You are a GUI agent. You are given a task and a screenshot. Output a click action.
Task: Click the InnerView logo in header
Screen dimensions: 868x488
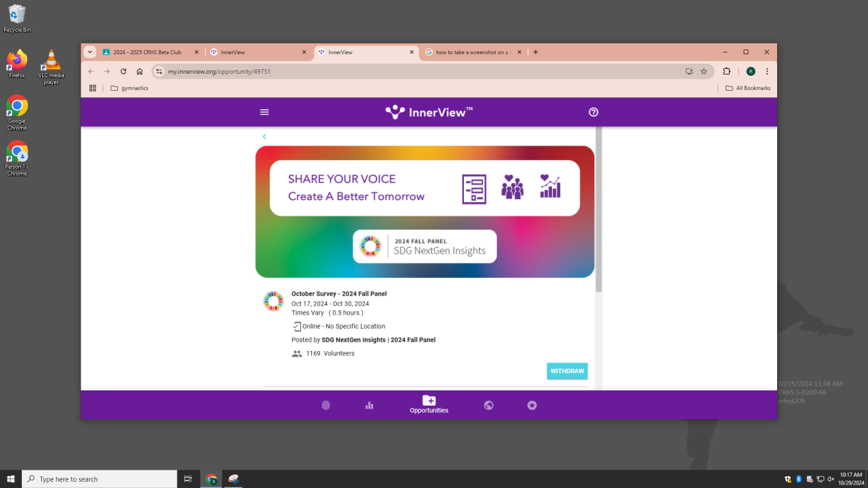[429, 113]
